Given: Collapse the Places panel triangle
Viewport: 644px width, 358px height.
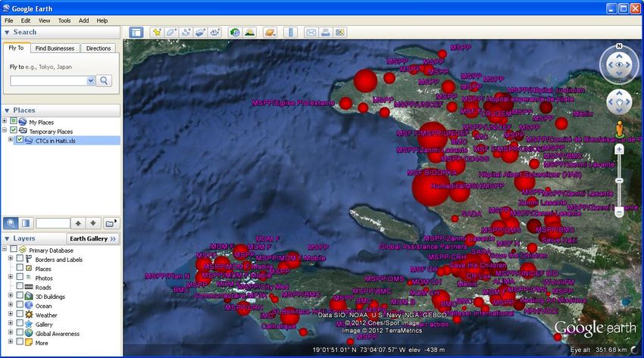Looking at the screenshot, I should (x=7, y=111).
